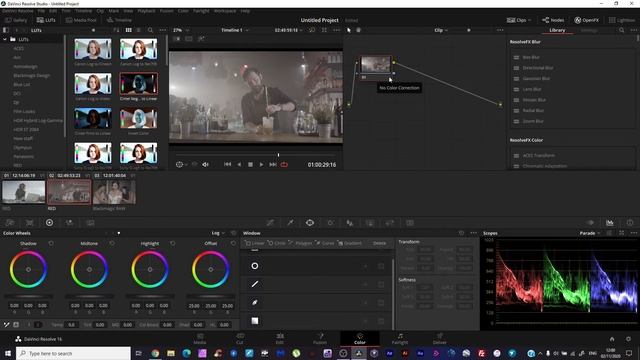The image size is (640, 360).
Task: Jump to the first frame
Action: [x=227, y=164]
